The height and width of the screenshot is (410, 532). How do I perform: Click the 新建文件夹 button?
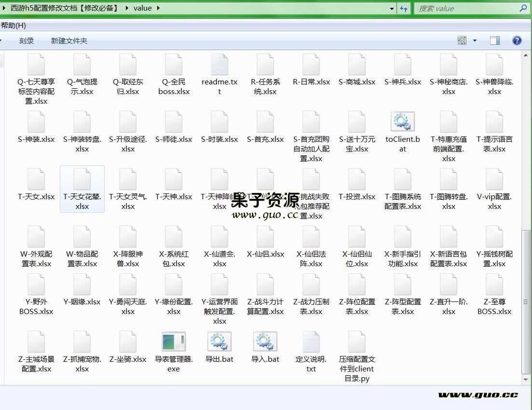[x=69, y=41]
